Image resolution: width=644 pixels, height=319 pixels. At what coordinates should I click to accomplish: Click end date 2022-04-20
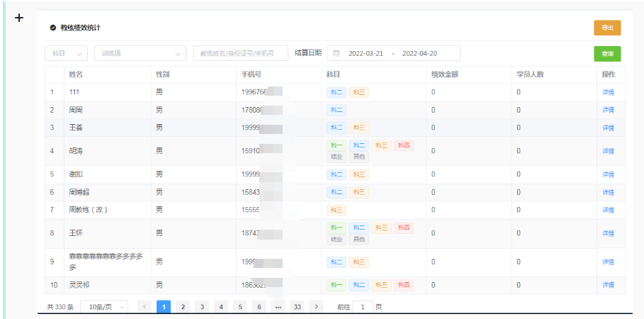pyautogui.click(x=419, y=53)
